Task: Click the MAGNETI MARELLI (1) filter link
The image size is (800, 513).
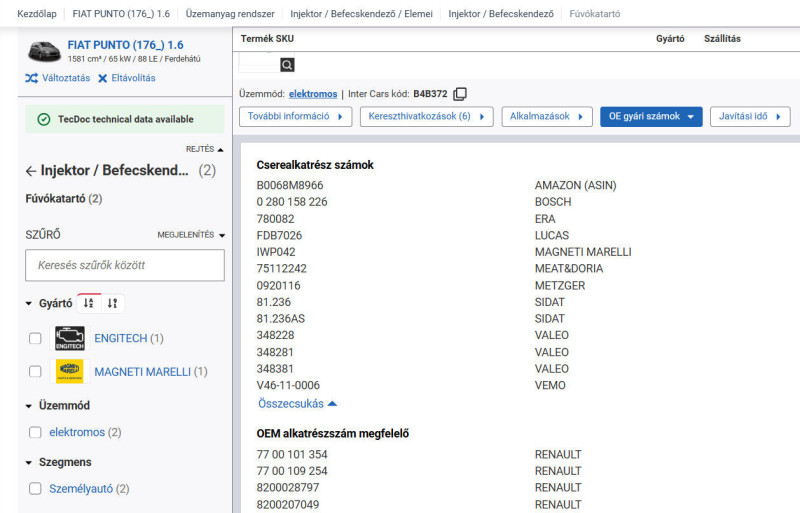Action: click(151, 372)
